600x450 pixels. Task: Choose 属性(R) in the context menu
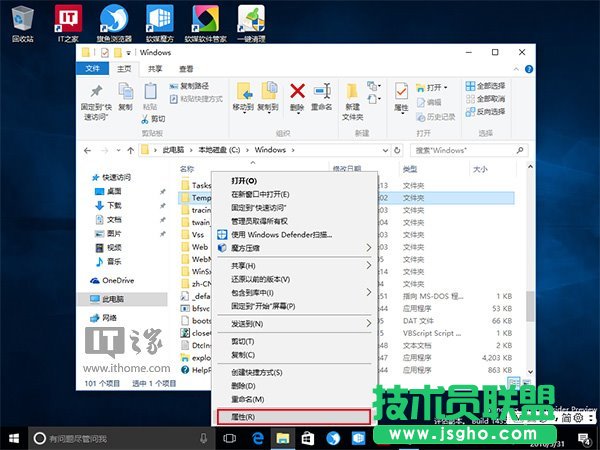[x=294, y=417]
